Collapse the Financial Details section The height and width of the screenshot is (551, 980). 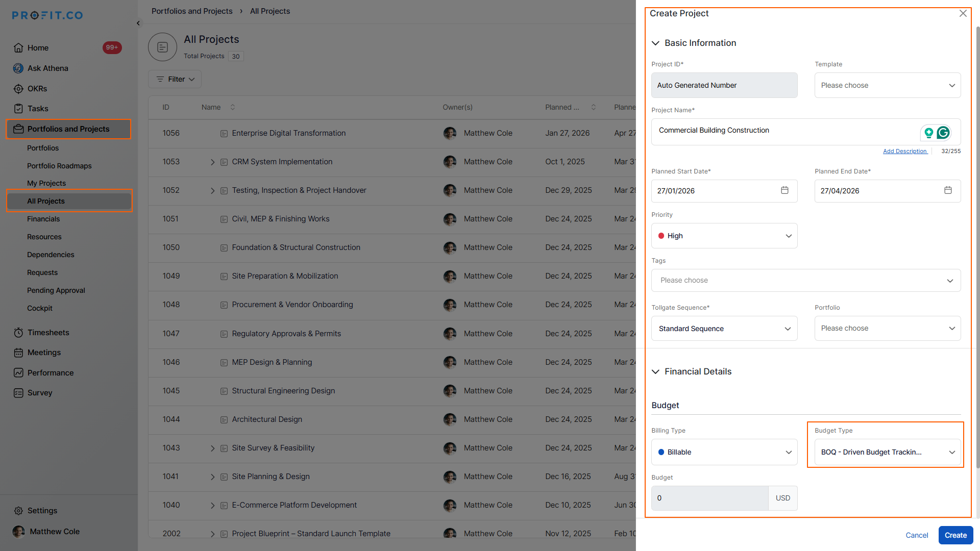click(656, 372)
